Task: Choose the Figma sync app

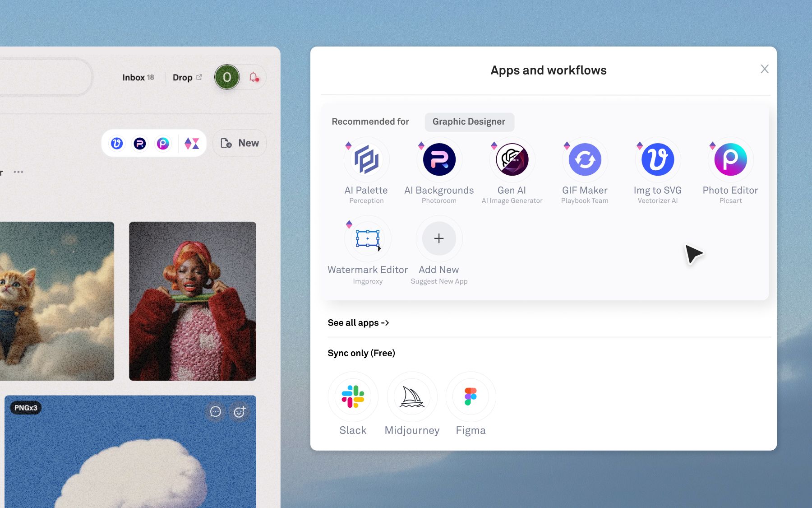Action: pos(471,396)
